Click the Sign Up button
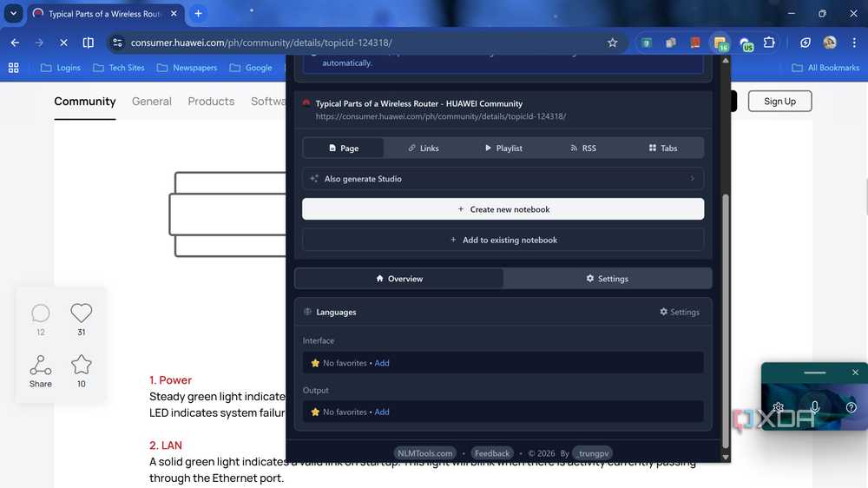The width and height of the screenshot is (868, 488). (x=779, y=102)
